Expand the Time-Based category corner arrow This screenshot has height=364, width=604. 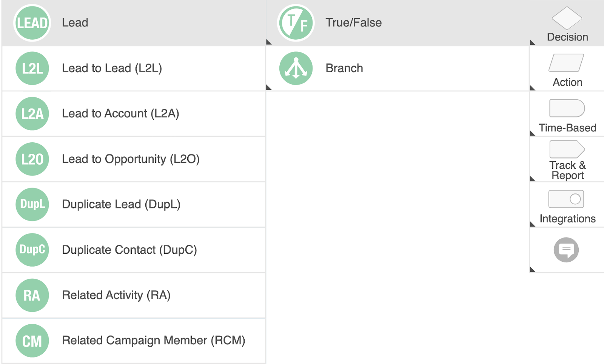533,133
